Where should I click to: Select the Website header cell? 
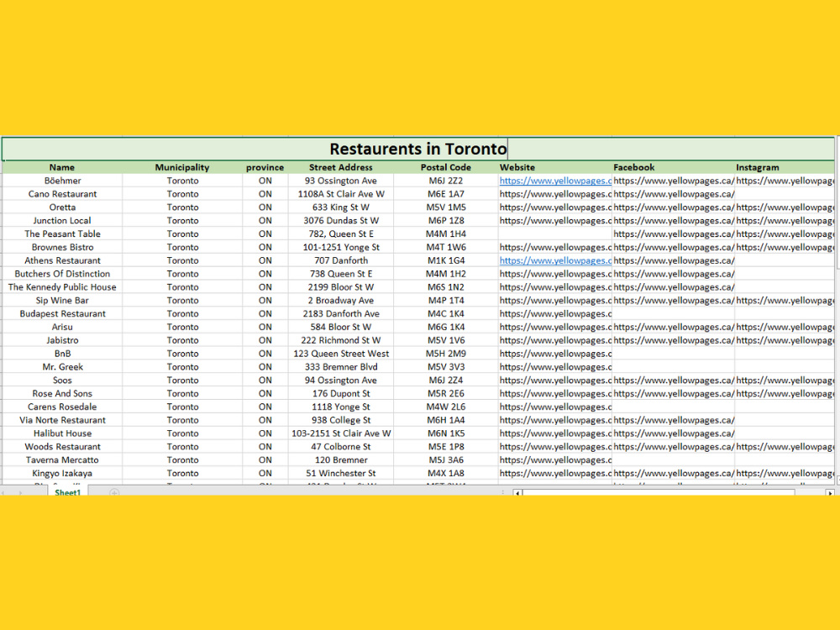tap(555, 167)
